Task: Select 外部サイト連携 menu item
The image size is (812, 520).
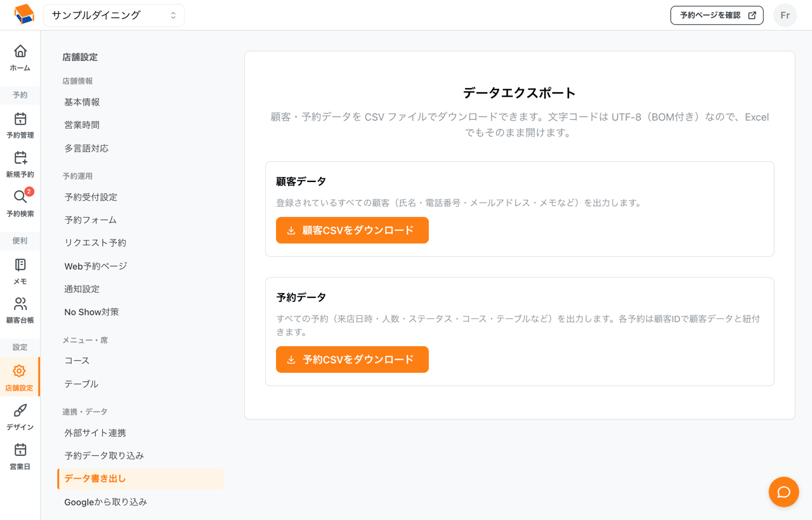Action: coord(95,433)
